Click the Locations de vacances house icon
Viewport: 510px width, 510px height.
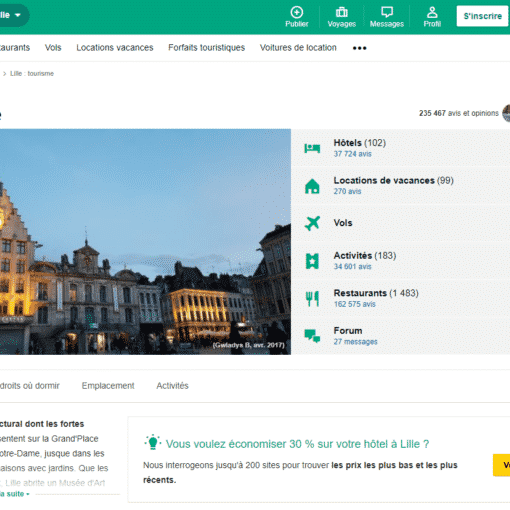312,186
